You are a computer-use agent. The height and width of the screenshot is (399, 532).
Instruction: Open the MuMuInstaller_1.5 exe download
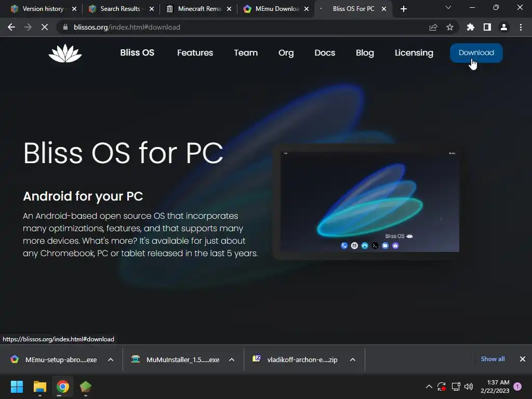[176, 360]
